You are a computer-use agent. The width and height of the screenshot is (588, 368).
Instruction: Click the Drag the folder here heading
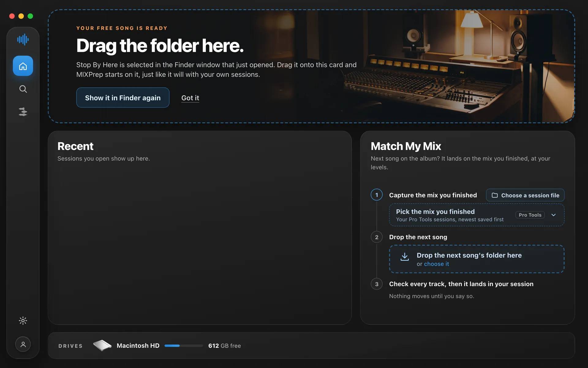[x=160, y=46]
